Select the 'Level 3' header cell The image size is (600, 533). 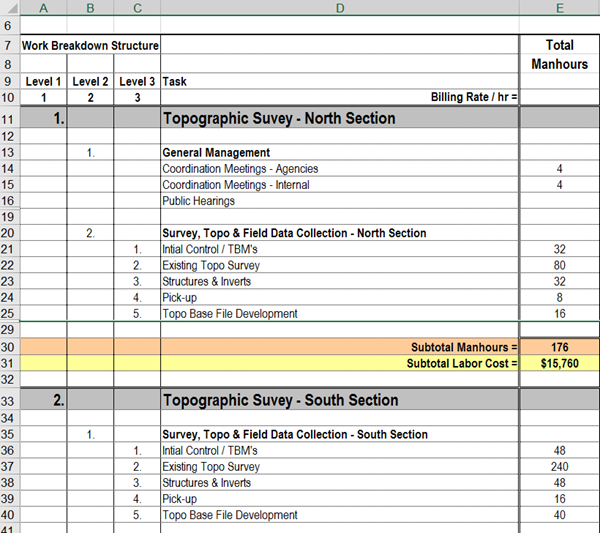[137, 81]
